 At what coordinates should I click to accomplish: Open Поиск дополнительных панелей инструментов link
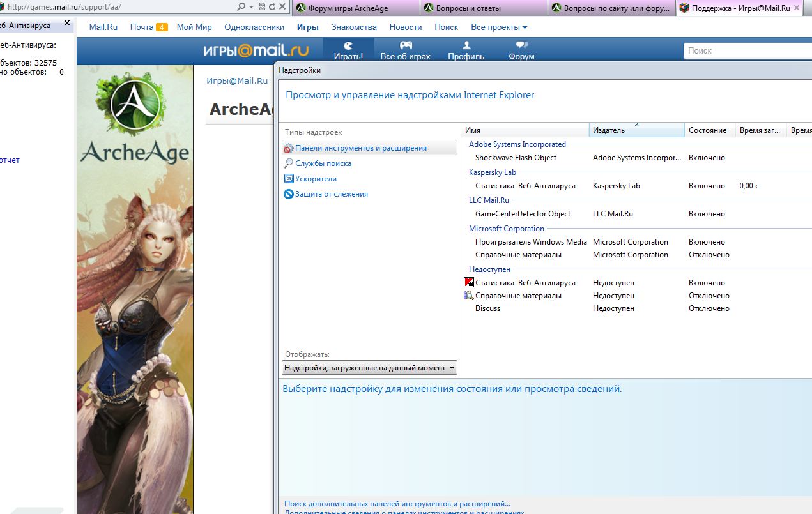(397, 504)
